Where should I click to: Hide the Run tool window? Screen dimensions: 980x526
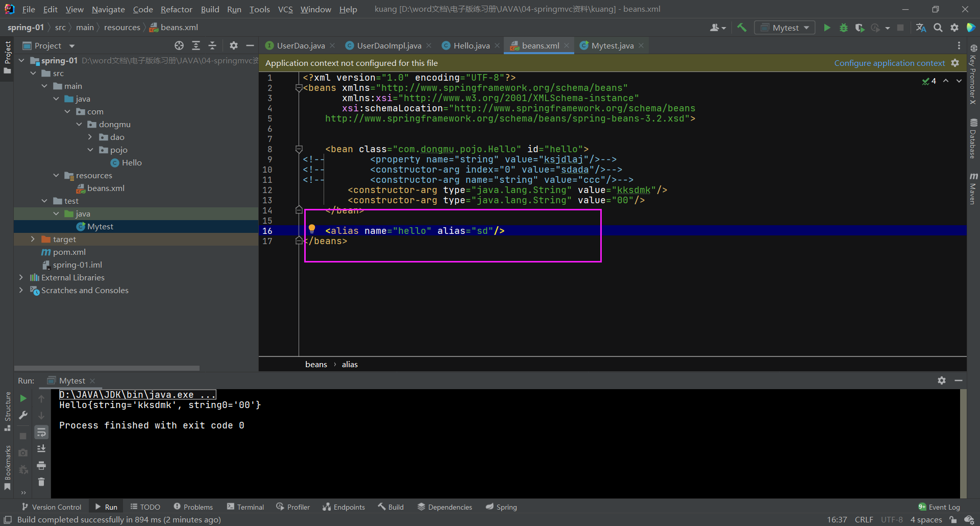coord(959,380)
